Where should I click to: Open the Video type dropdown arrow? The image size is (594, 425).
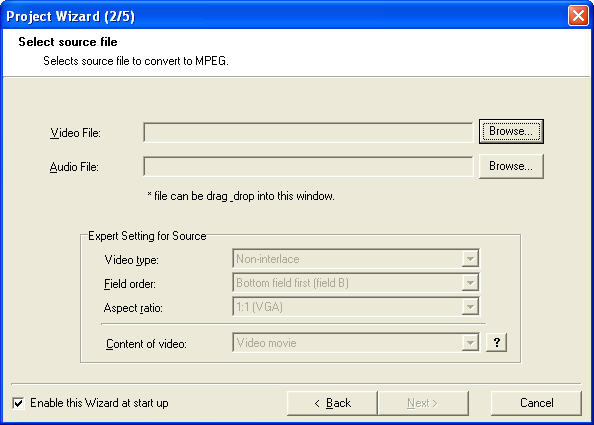(x=470, y=259)
